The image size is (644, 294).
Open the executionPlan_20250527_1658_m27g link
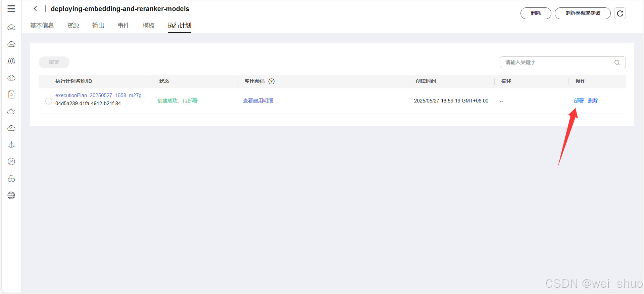(98, 95)
